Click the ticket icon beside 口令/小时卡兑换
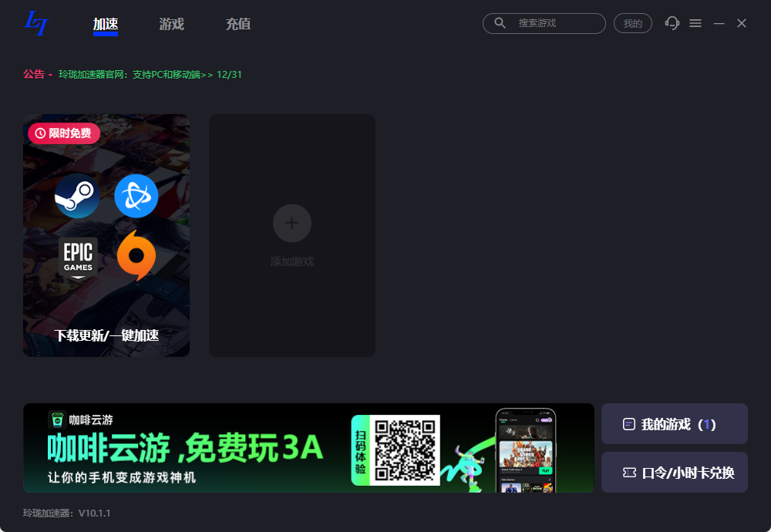Image resolution: width=771 pixels, height=532 pixels. [629, 473]
